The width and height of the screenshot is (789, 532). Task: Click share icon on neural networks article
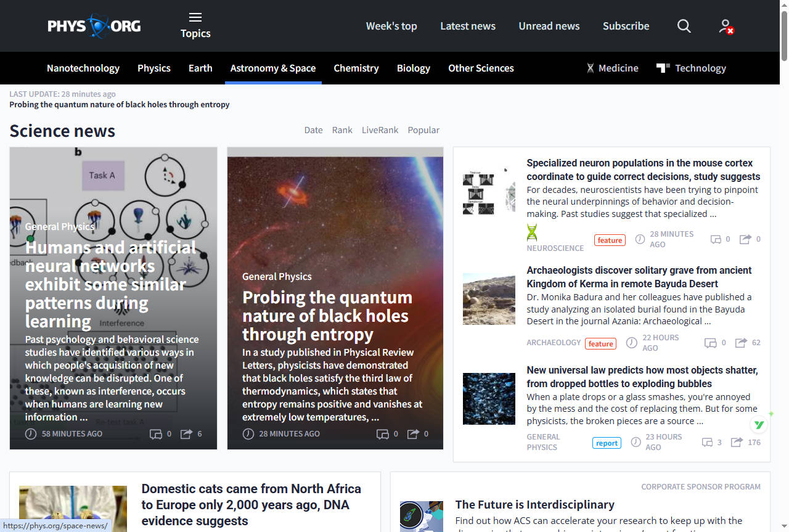186,434
